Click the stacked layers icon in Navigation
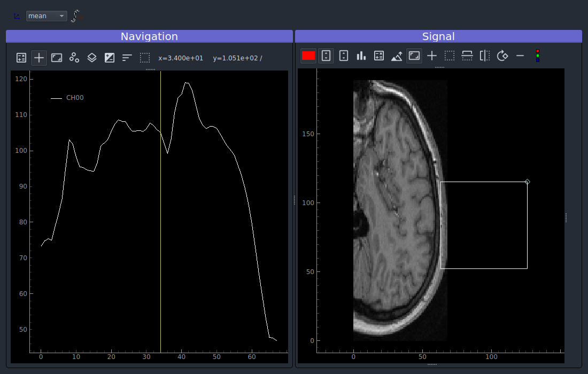This screenshot has height=374, width=588. 92,58
